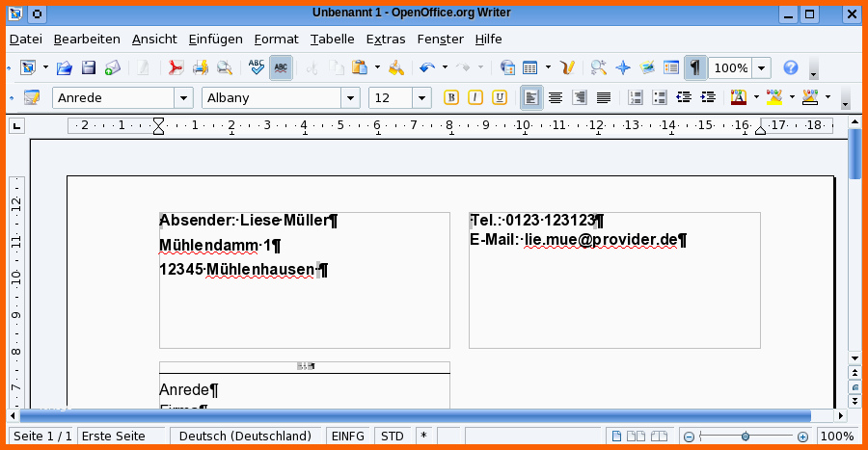Open the Datei menu
868x450 pixels.
point(25,40)
